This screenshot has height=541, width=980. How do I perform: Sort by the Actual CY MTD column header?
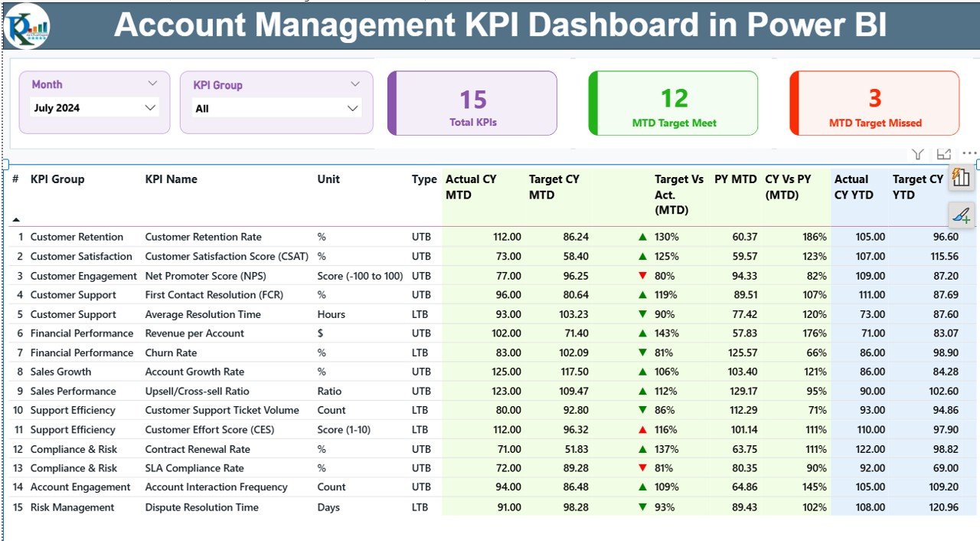pos(467,186)
